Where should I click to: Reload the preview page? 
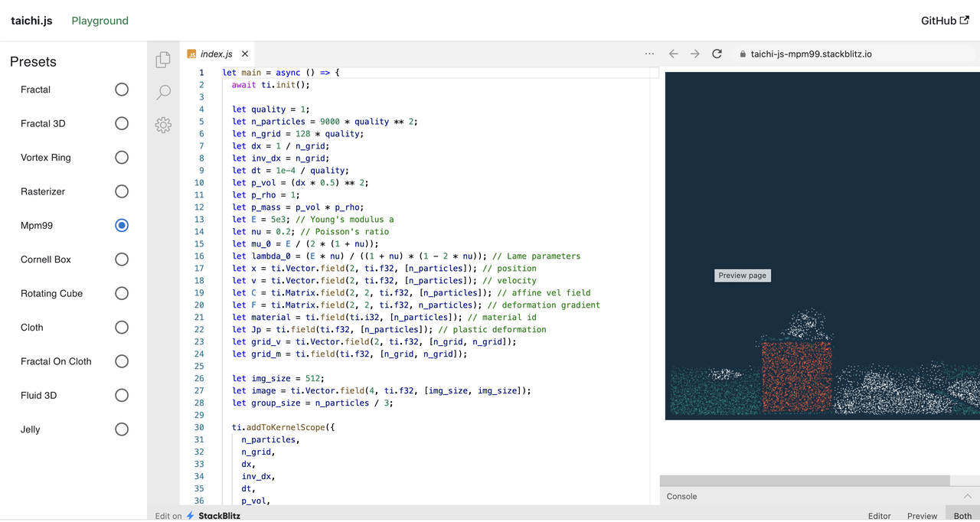[717, 54]
